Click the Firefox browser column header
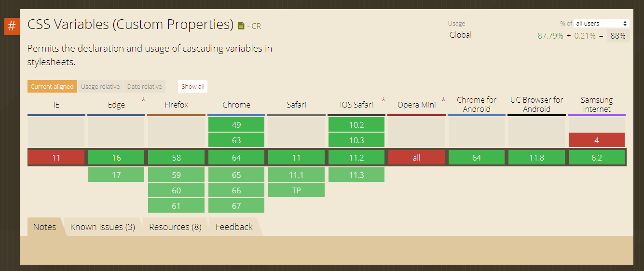Image resolution: width=644 pixels, height=271 pixels. [177, 105]
